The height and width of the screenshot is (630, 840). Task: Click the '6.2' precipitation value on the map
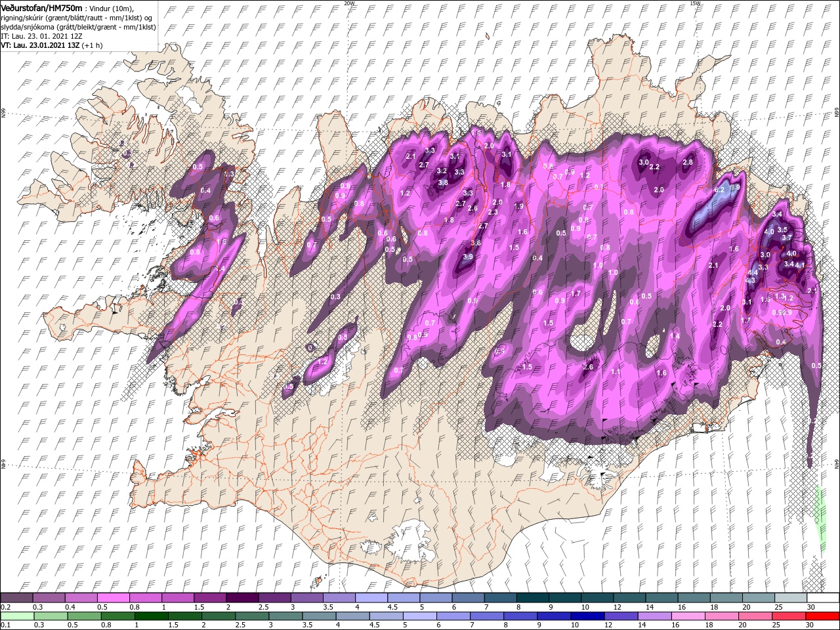(719, 190)
